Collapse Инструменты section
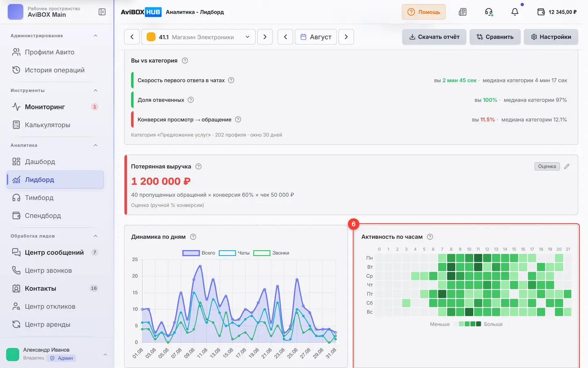 pyautogui.click(x=96, y=90)
